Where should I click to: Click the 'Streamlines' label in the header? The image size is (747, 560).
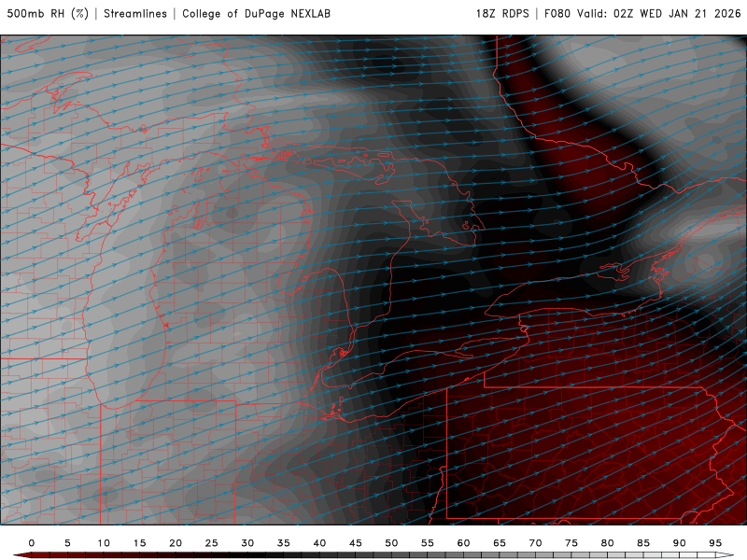click(135, 14)
